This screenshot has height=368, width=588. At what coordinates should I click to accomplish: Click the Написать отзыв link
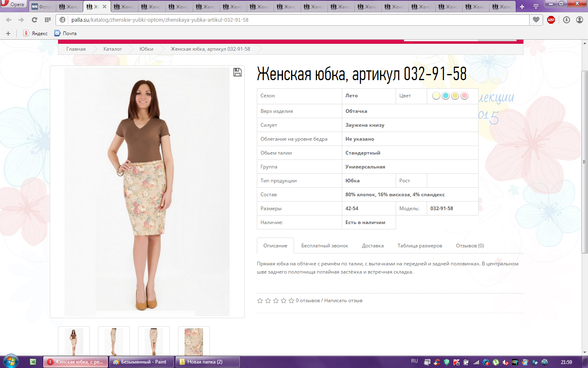tap(343, 301)
